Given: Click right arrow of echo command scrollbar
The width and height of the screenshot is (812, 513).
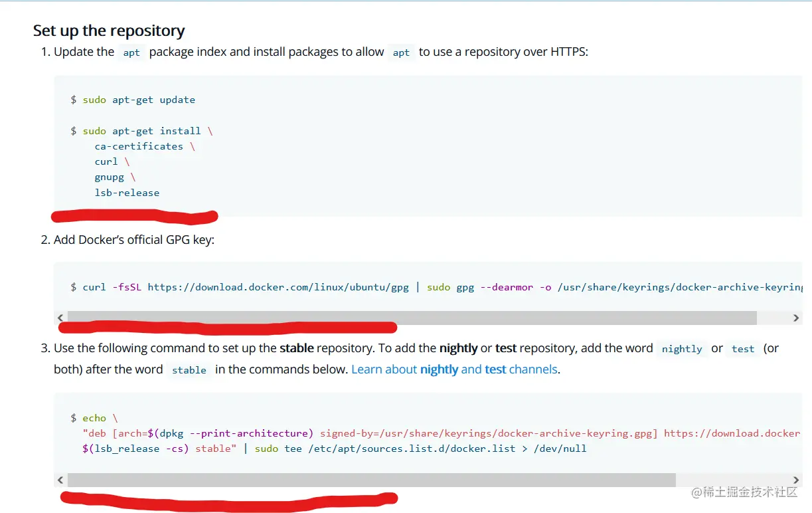Looking at the screenshot, I should click(x=796, y=480).
